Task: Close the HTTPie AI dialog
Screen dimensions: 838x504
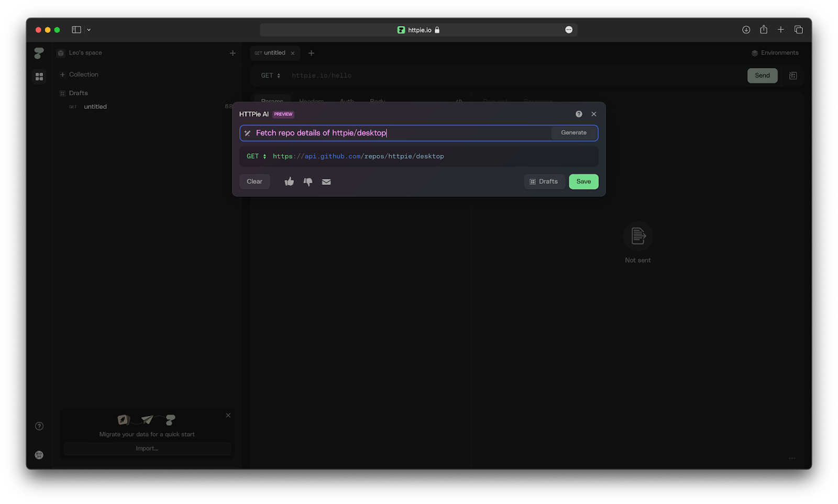Action: (x=594, y=114)
